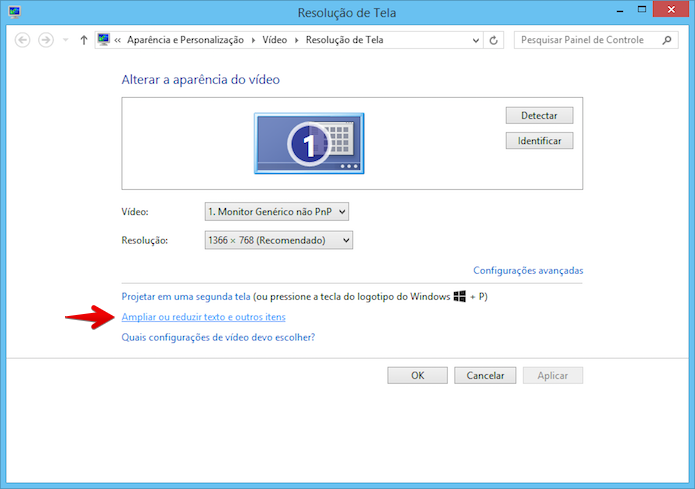Minimize the Resolução de Tela window
The image size is (695, 489).
pyautogui.click(x=620, y=10)
